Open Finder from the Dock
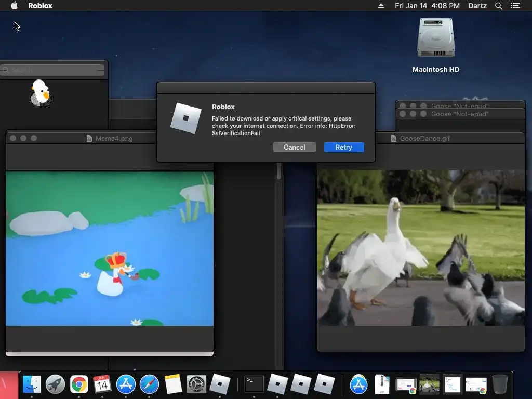This screenshot has height=399, width=532. 32,384
